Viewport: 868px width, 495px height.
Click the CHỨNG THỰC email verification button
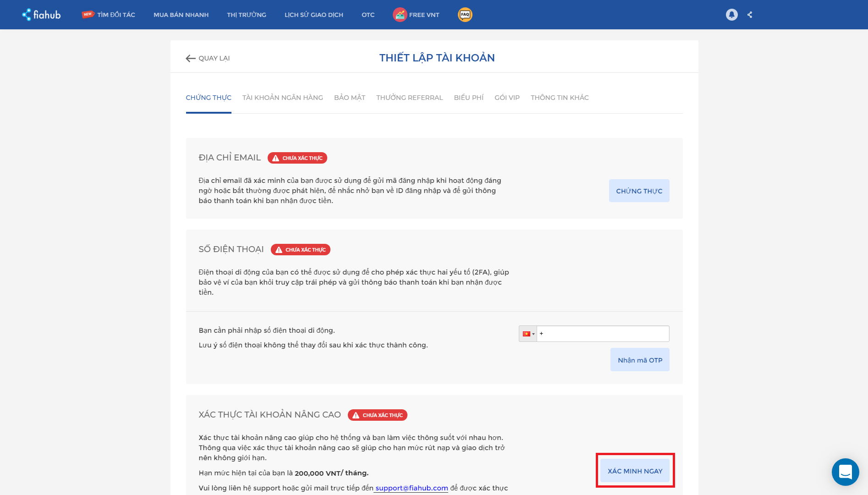click(x=639, y=191)
